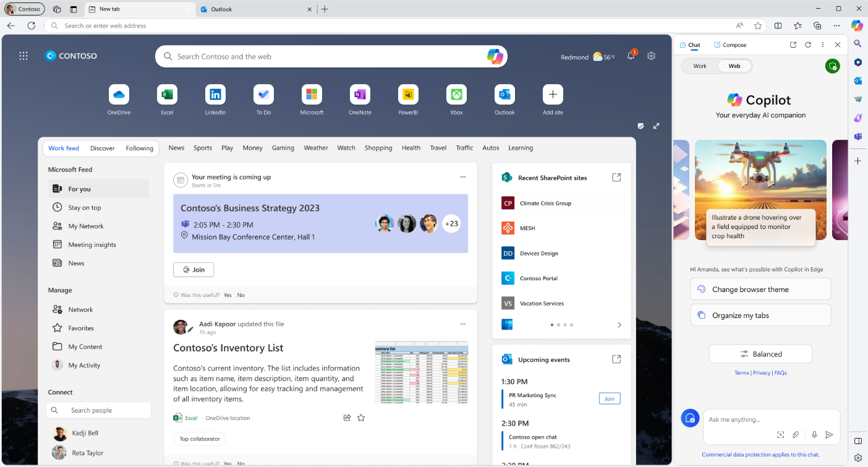The image size is (868, 467).
Task: Open the OneDrive quick link
Action: point(119,95)
